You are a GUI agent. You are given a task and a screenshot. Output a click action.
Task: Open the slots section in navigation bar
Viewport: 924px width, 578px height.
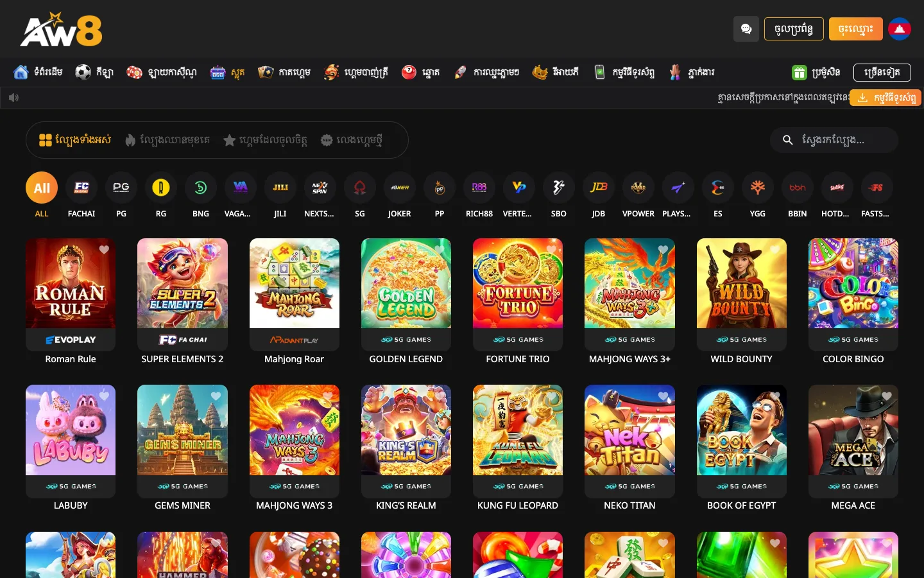tap(228, 73)
